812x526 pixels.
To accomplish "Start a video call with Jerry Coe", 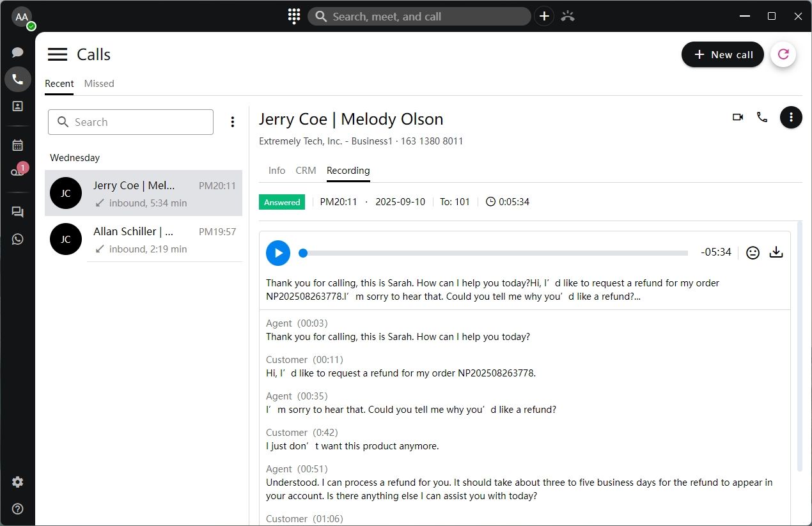I will click(738, 118).
